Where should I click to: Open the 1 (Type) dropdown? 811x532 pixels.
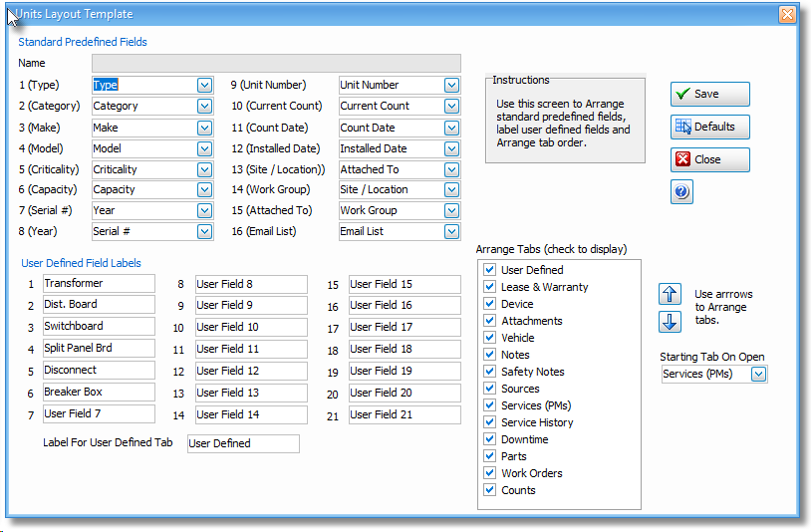205,86
